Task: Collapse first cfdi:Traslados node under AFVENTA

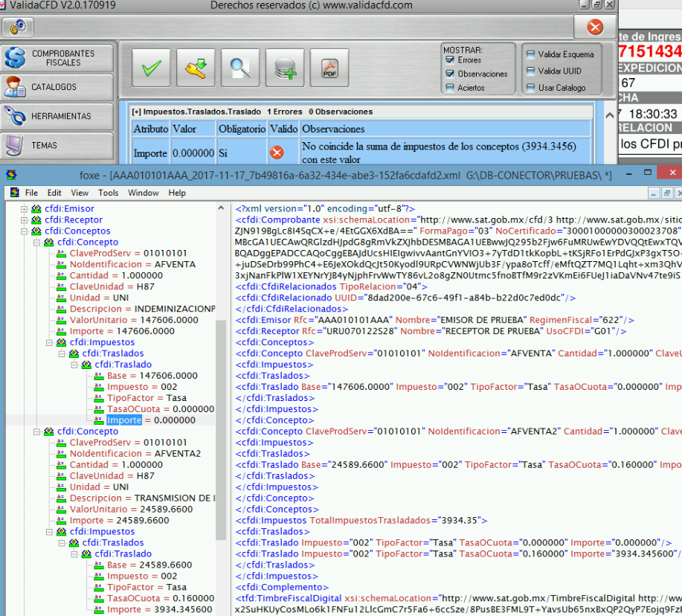Action: click(x=62, y=353)
